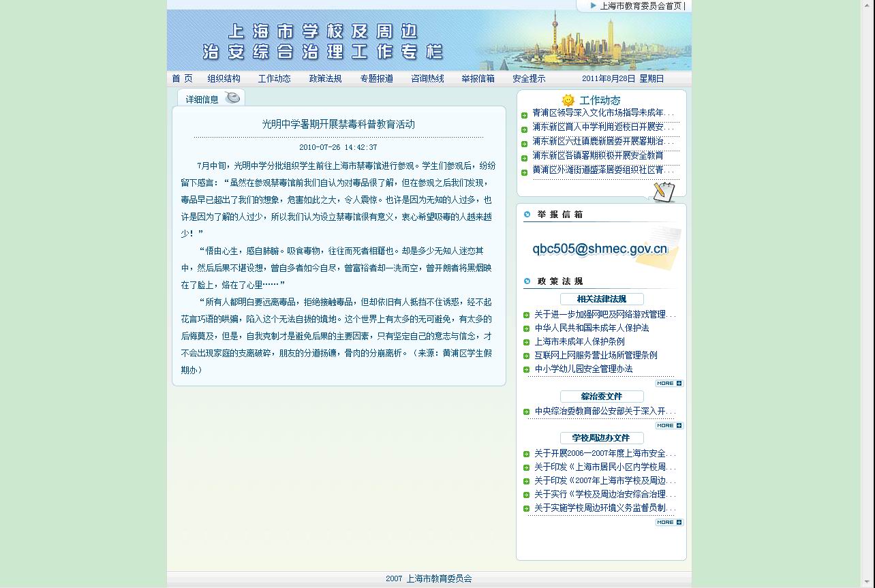This screenshot has height=588, width=875.
Task: Click the qbc505@shmec.gov.cn email address
Action: pos(600,249)
